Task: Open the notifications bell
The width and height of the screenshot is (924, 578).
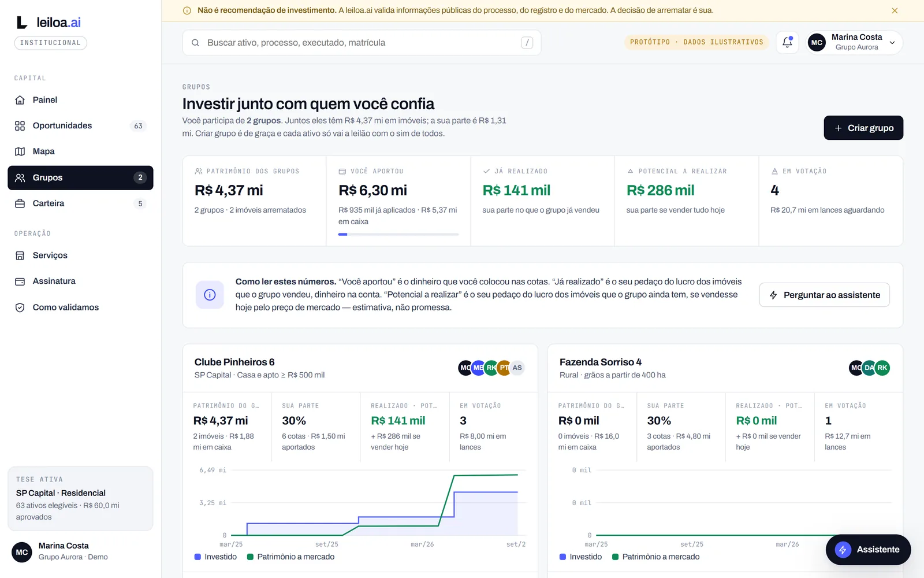Action: [x=787, y=42]
